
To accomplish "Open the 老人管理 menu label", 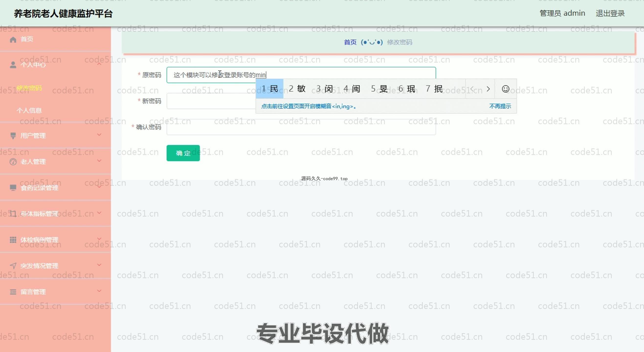I will pyautogui.click(x=33, y=162).
